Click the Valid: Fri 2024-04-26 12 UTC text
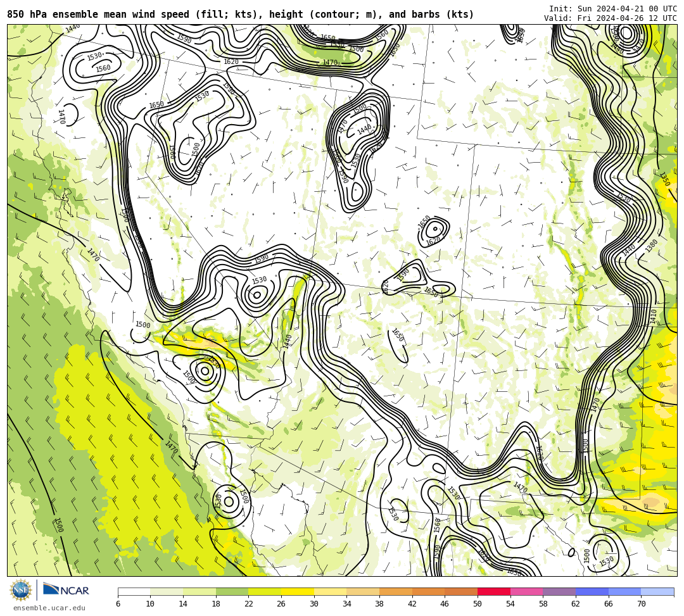 tap(611, 18)
